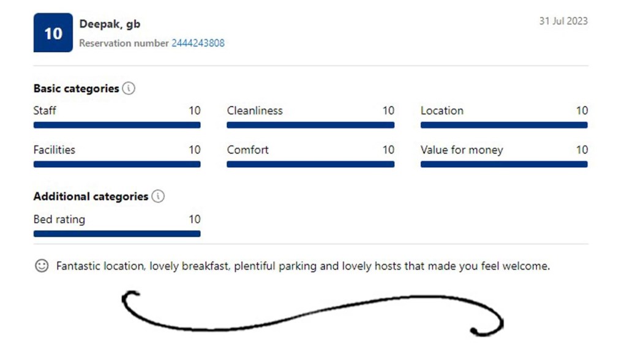Click the Location rating bar

tap(504, 125)
